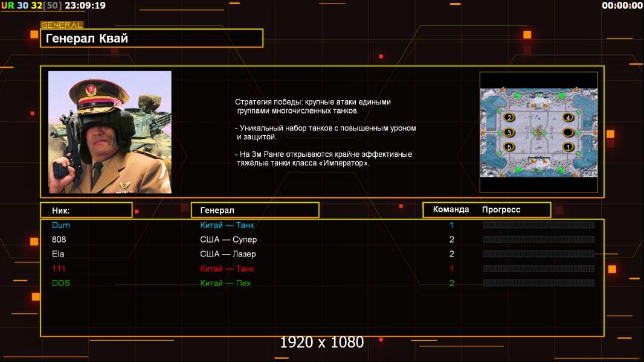Click General Kwai's portrait image

(x=110, y=132)
